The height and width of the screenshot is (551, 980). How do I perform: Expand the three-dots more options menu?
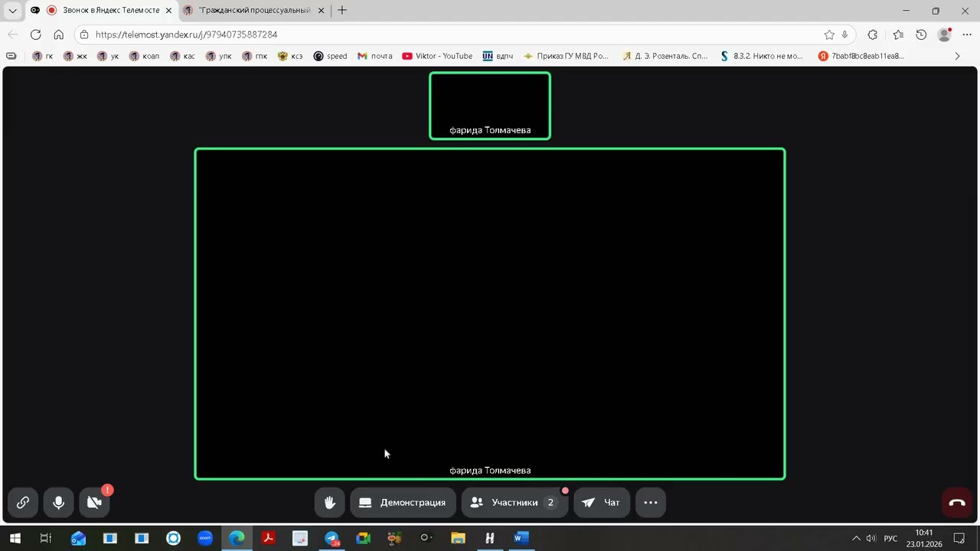coord(651,503)
